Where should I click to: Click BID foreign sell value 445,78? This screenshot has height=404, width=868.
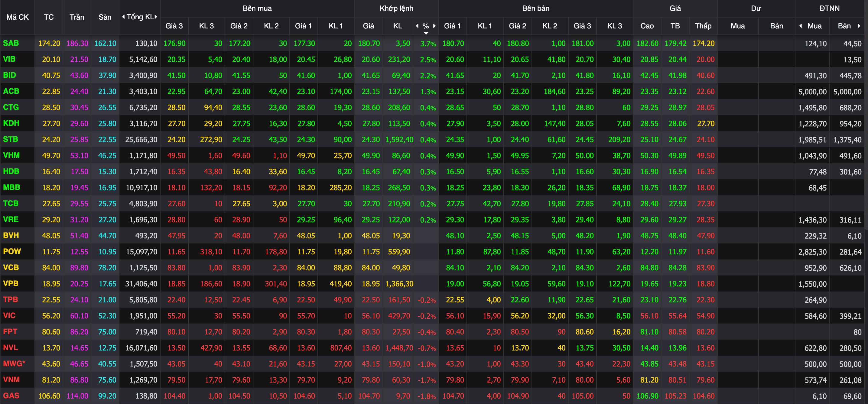[850, 76]
